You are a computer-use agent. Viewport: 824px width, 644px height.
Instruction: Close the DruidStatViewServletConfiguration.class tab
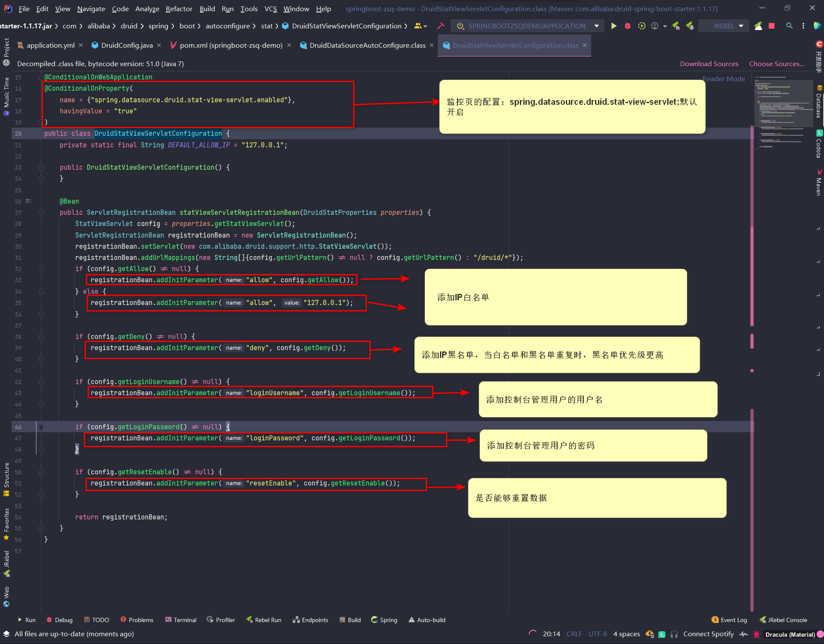[x=585, y=45]
